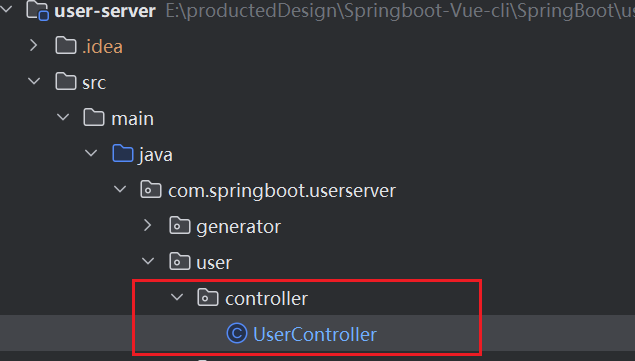Click the com.springboot.userserver package icon
The image size is (635, 361).
point(151,190)
